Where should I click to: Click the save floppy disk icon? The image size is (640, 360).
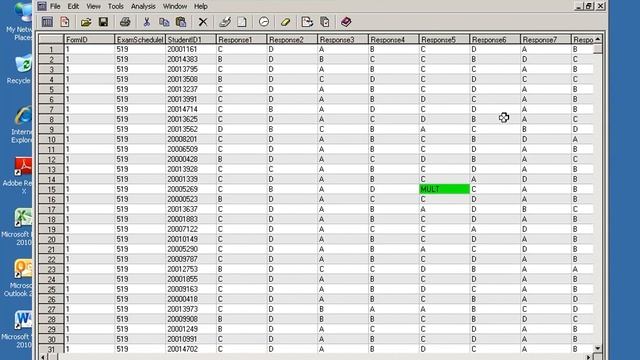tap(103, 22)
